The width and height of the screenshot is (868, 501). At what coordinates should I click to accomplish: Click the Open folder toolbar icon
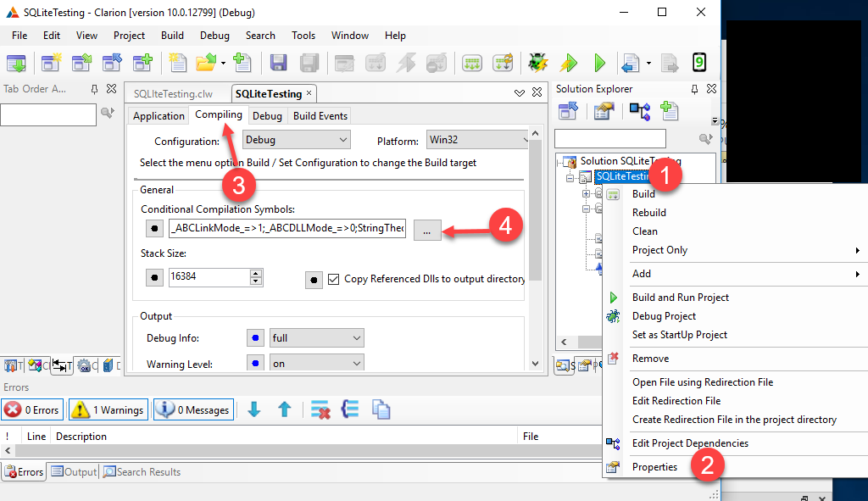click(x=206, y=64)
